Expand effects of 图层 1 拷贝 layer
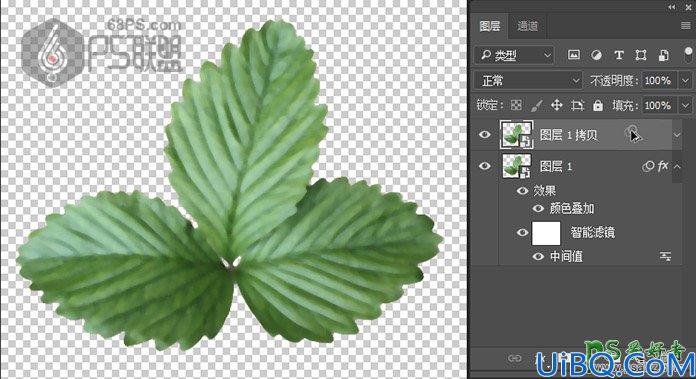This screenshot has width=696, height=379. (677, 135)
